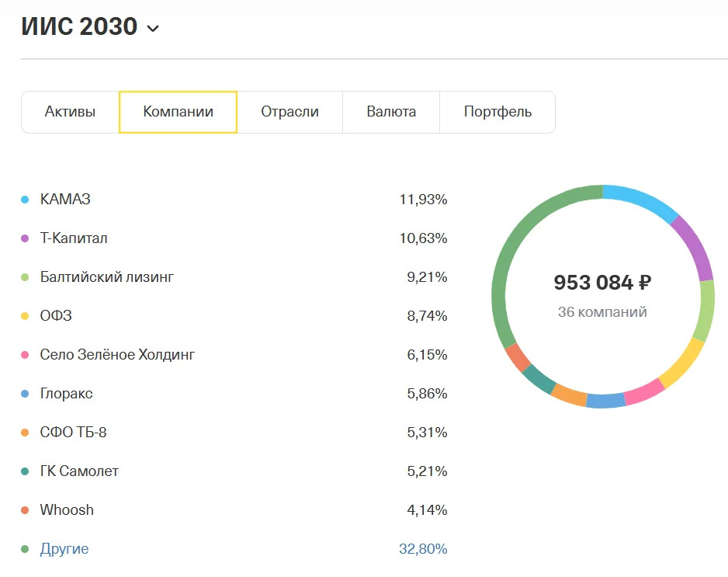The image size is (728, 577).
Task: Select the Компании tab
Action: pyautogui.click(x=179, y=112)
